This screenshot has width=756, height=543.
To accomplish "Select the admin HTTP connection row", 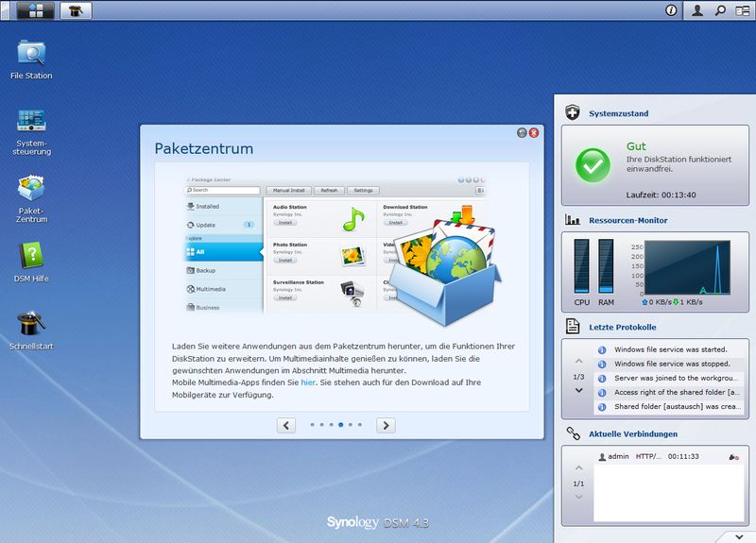I will click(x=669, y=457).
